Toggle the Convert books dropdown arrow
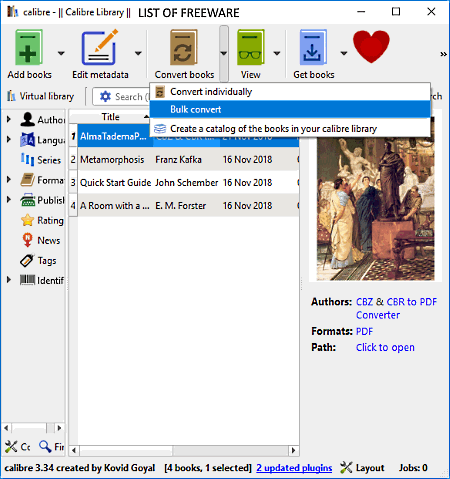The image size is (450, 479). point(224,53)
